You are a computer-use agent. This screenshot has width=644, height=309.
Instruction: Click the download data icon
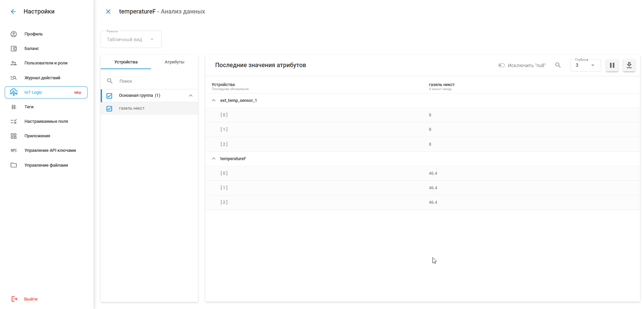point(629,65)
